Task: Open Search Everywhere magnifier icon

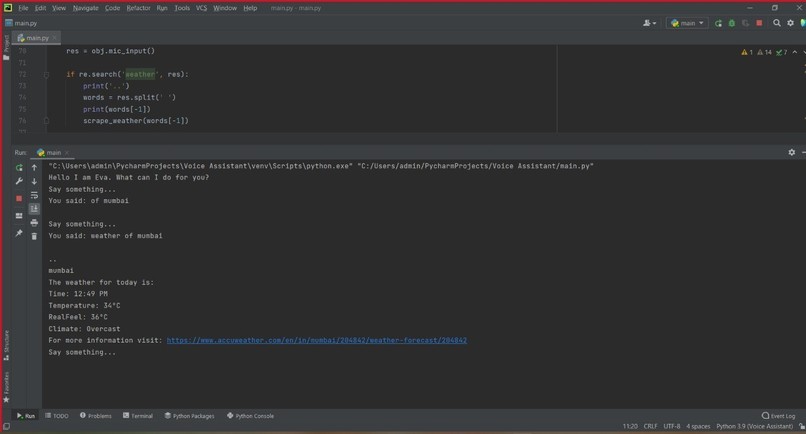Action: (x=777, y=23)
